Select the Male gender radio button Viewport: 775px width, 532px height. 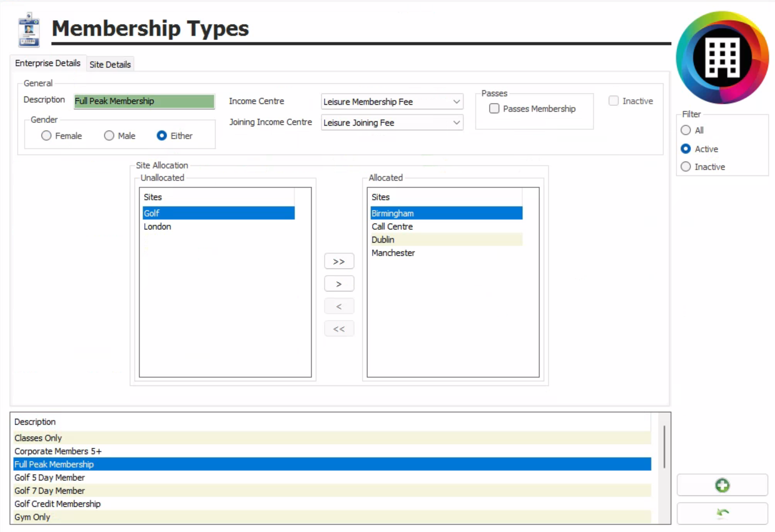(x=109, y=136)
